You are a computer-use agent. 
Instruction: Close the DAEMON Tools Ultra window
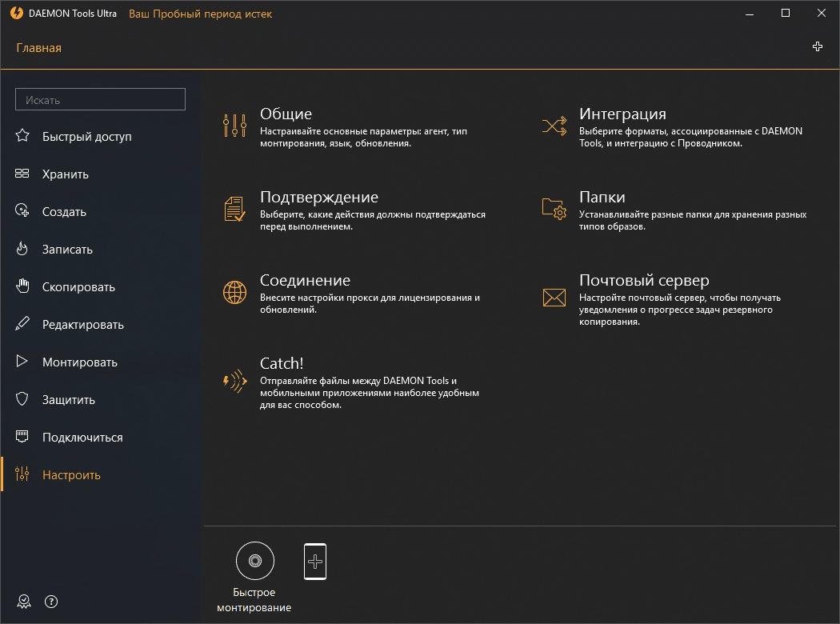(822, 13)
